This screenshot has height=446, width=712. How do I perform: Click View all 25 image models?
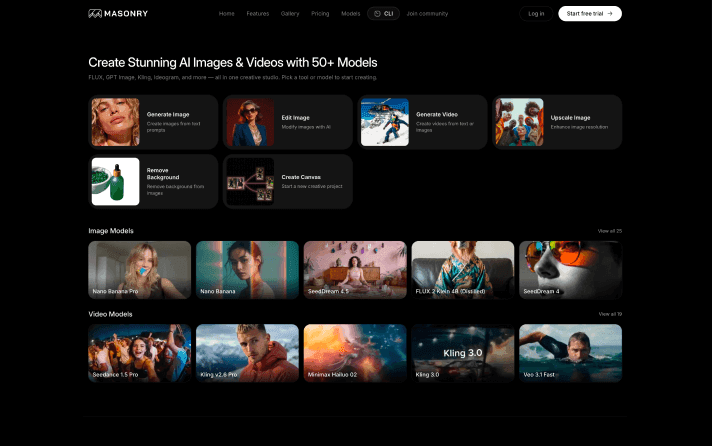point(610,231)
